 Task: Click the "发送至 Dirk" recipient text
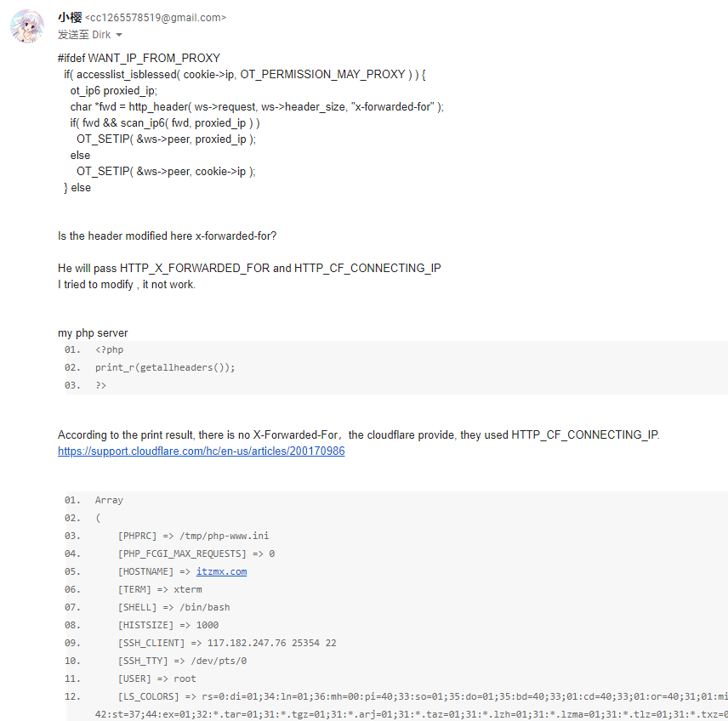84,35
